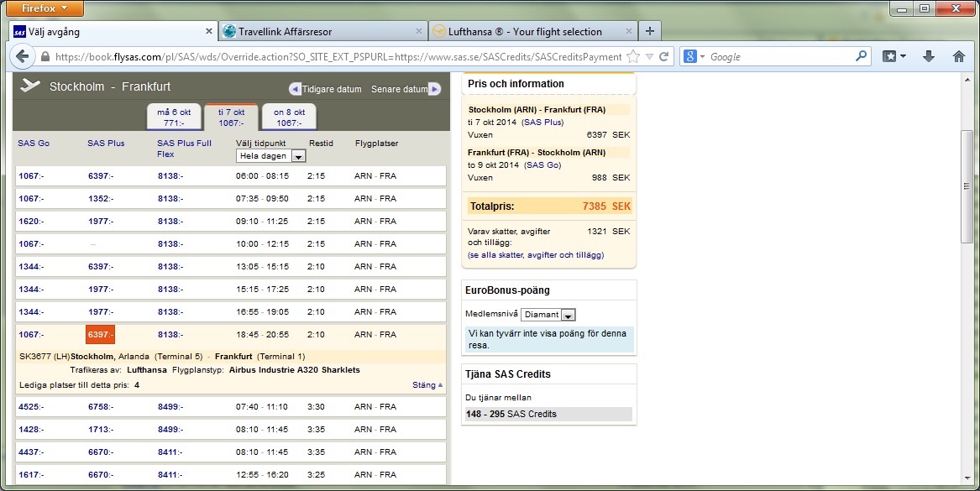Click the site padlock security icon

(x=45, y=57)
